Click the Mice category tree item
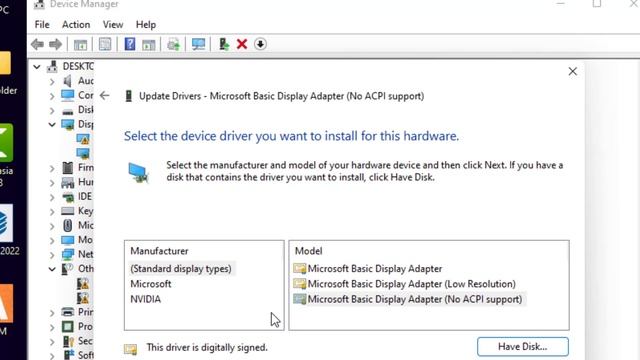 (x=78, y=226)
